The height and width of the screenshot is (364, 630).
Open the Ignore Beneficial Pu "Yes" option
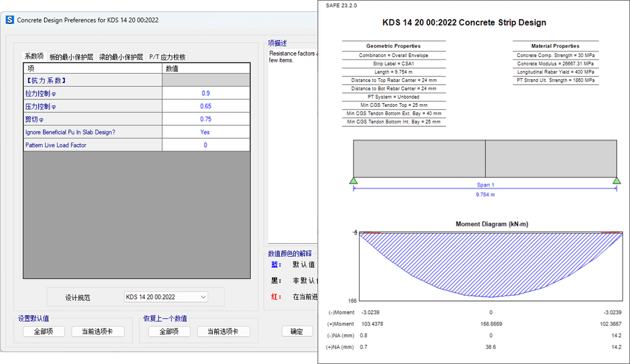(x=206, y=132)
